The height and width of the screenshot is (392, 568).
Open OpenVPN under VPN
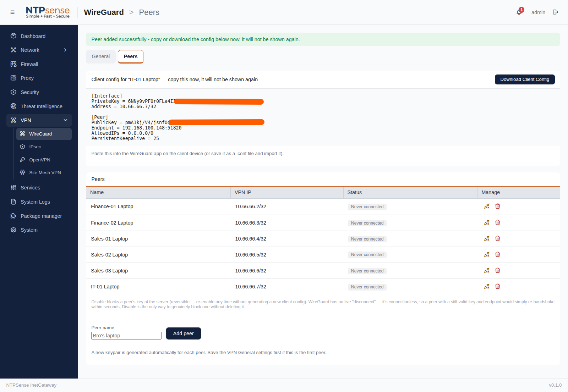click(x=44, y=160)
